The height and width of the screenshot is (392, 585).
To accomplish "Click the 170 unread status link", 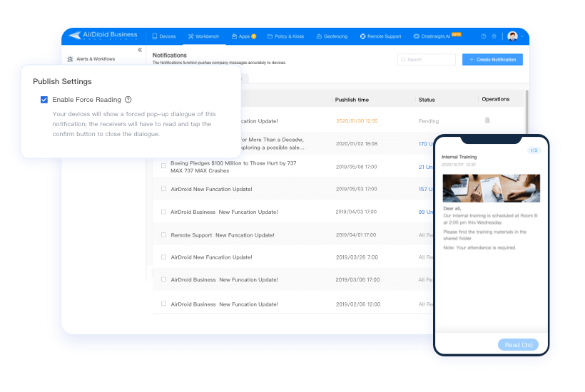I will (x=426, y=144).
